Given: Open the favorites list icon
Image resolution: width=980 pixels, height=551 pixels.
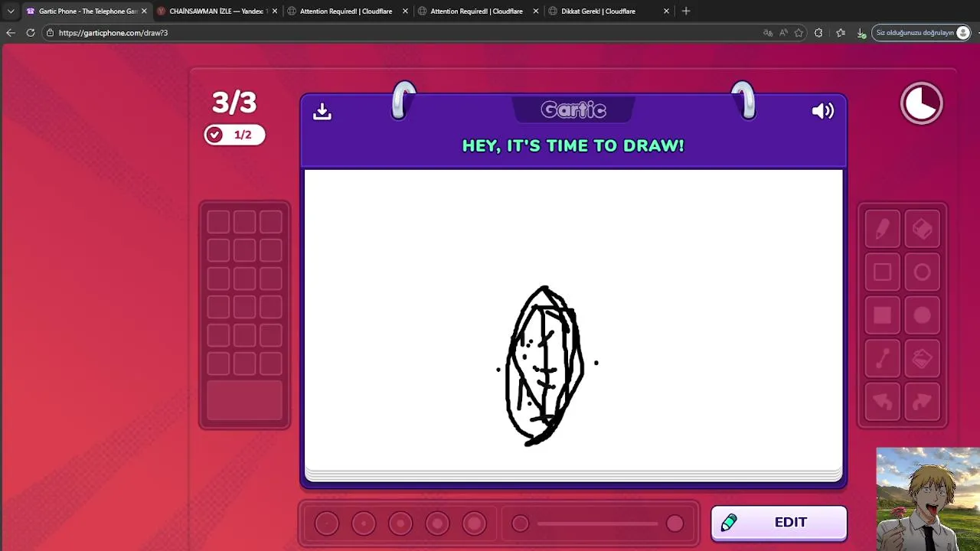Looking at the screenshot, I should 841,33.
